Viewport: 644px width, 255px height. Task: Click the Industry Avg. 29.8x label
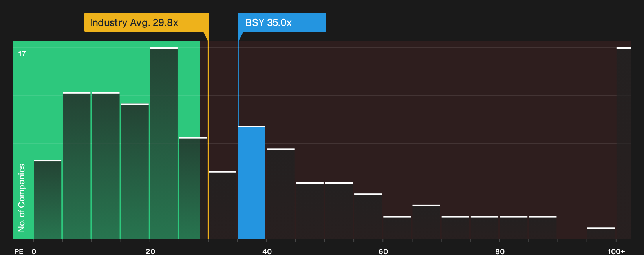coord(146,22)
